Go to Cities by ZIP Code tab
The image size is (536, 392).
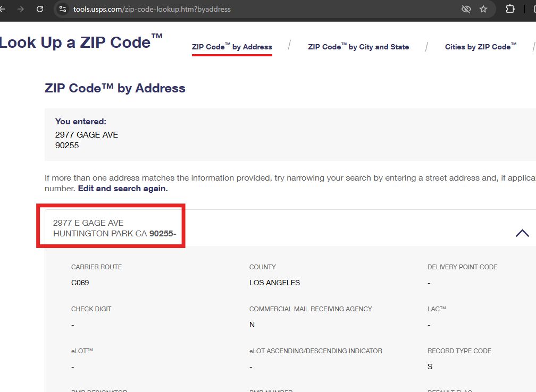tap(481, 47)
